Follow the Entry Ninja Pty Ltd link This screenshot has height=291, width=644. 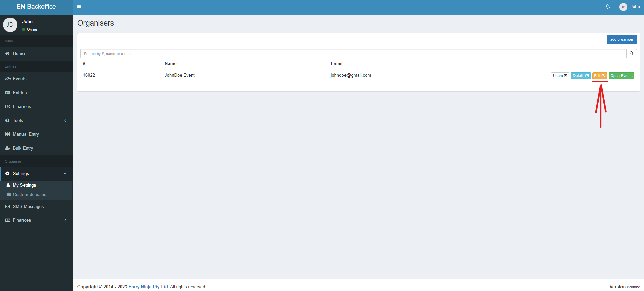pyautogui.click(x=149, y=287)
